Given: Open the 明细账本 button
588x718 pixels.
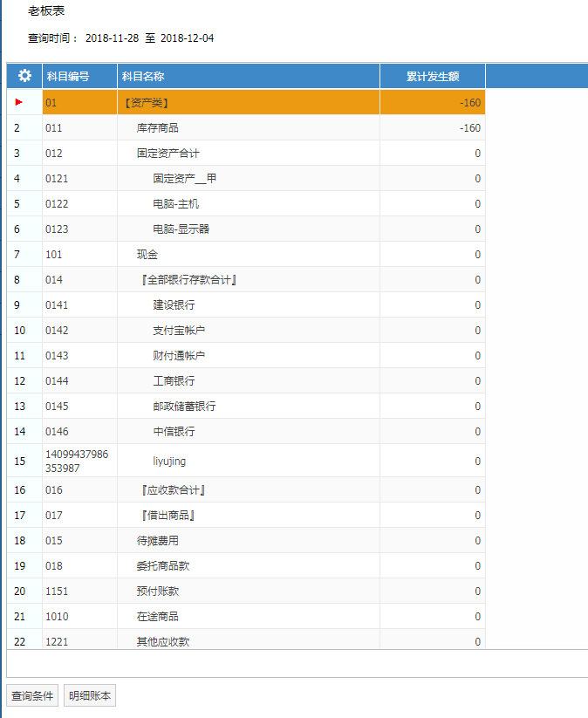Looking at the screenshot, I should click(x=90, y=695).
